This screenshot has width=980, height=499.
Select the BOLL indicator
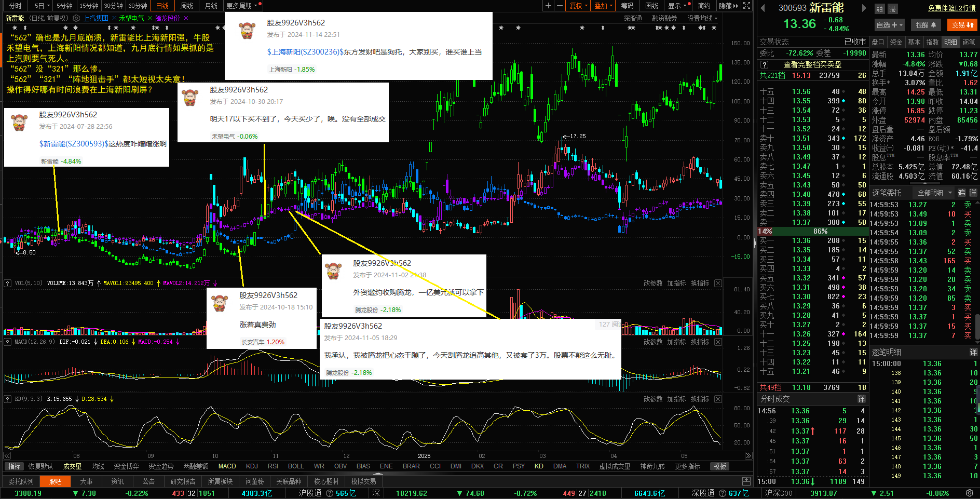click(x=296, y=466)
